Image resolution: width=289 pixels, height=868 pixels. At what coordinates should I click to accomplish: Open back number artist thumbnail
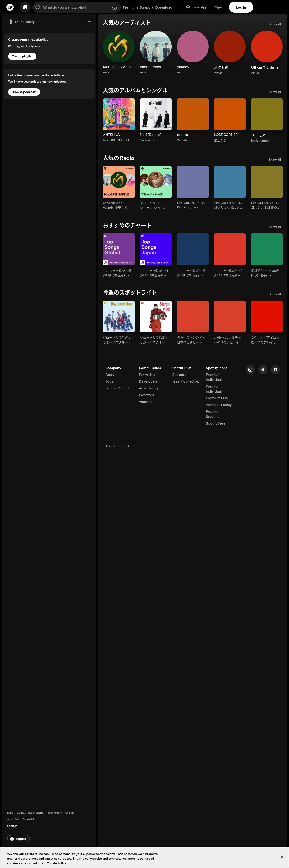coord(156,46)
